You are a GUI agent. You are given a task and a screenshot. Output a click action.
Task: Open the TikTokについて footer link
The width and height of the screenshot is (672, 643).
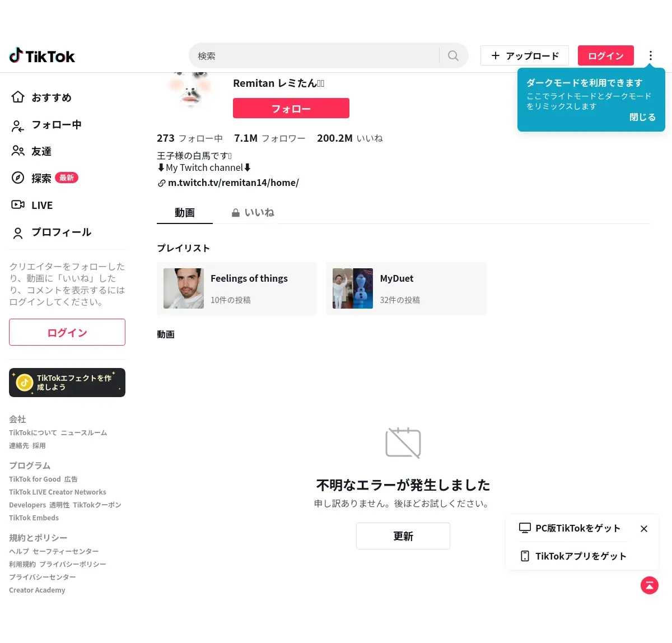[33, 433]
